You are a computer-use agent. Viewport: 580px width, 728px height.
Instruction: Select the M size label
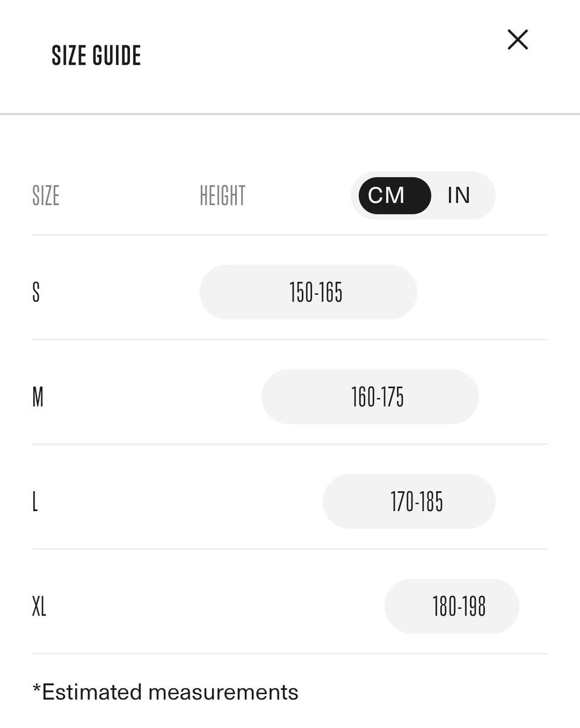click(x=37, y=397)
